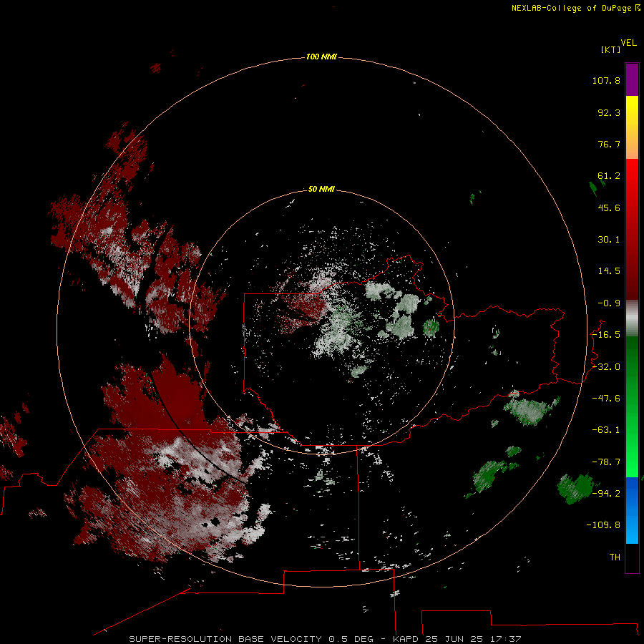The width and height of the screenshot is (644, 644).
Task: Click the -0.9 velocity scale value
Action: [x=609, y=303]
